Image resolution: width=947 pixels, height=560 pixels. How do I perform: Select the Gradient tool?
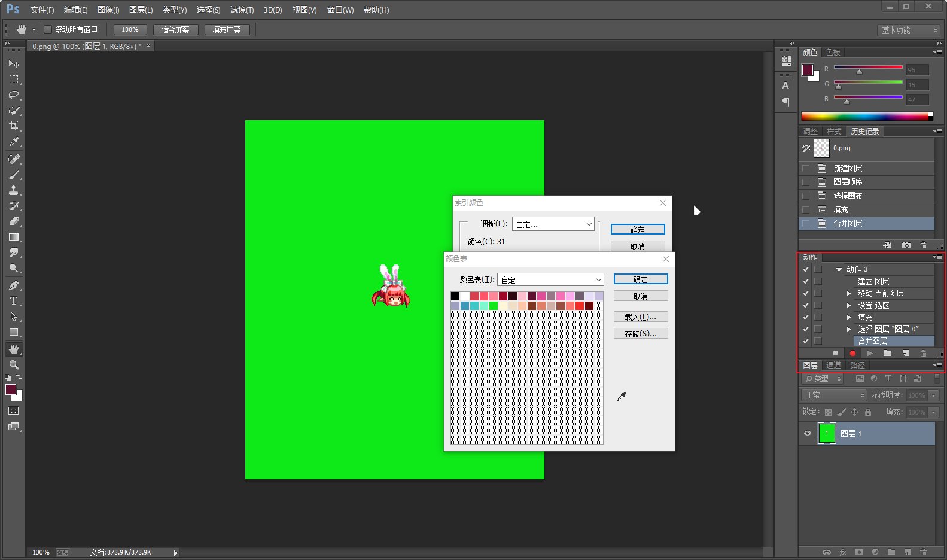point(14,237)
